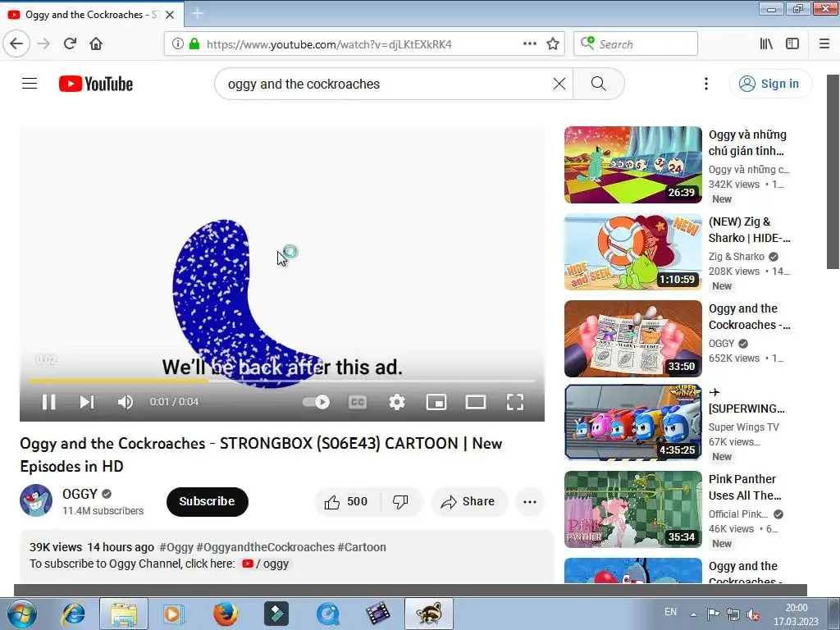840x630 pixels.
Task: Open the 33:50 Oggy video thumbnail
Action: [632, 339]
